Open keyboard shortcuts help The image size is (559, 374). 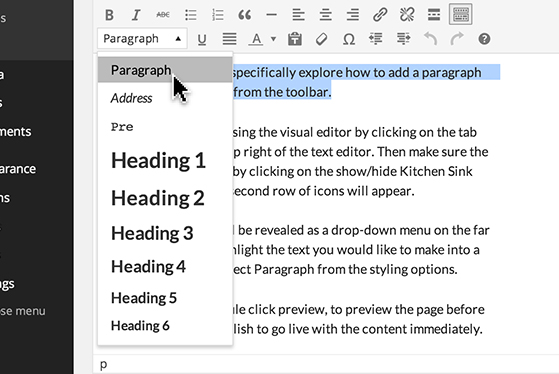(x=484, y=39)
